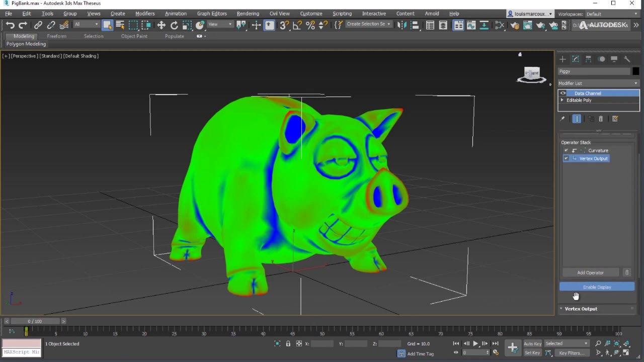Screen dimensions: 644x362
Task: Click the Angle Snap toggle icon
Action: tap(297, 25)
